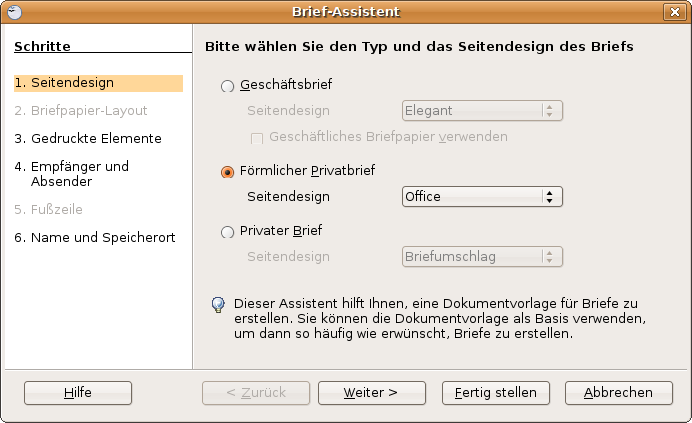Viewport: 692px width, 423px height.
Task: Select step 2 Briefpapier-Layout
Action: [81, 111]
